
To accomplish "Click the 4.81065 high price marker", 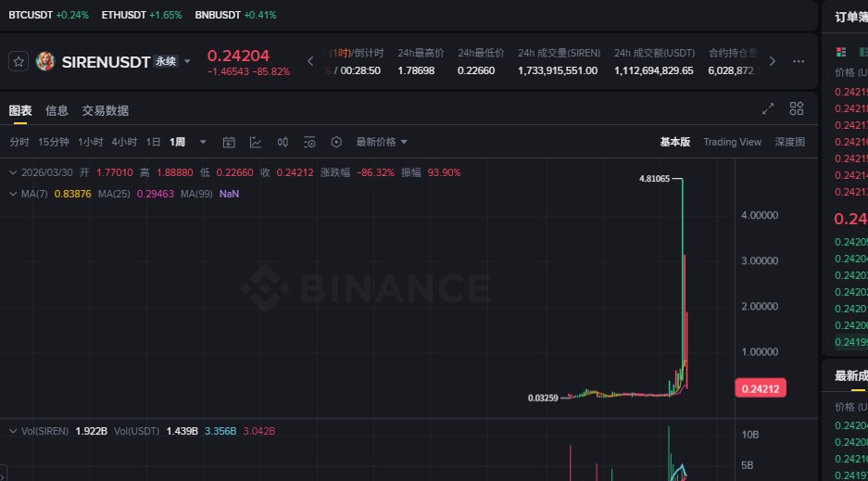I will (x=654, y=179).
